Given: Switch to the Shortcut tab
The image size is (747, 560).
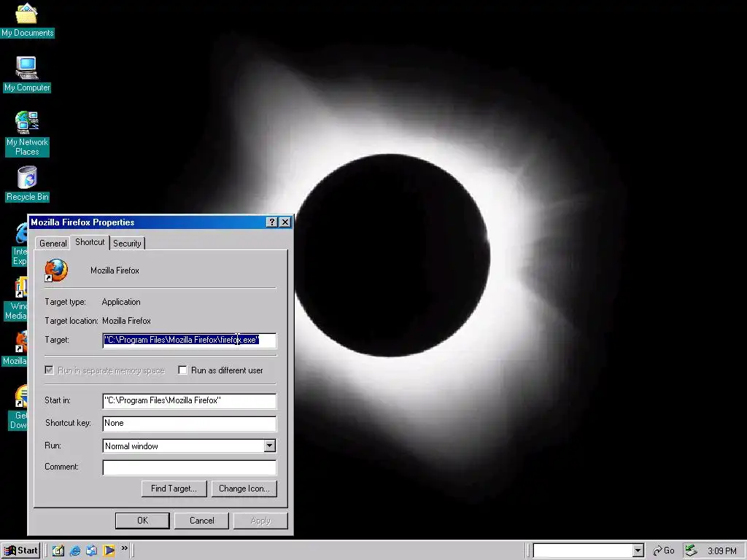Looking at the screenshot, I should [x=90, y=242].
